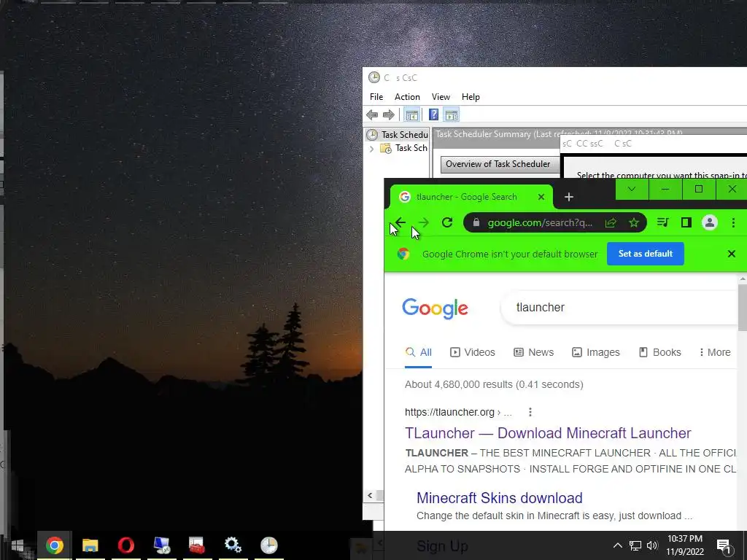Select Task Scheduler Library folder item
The width and height of the screenshot is (747, 560).
coord(404,148)
